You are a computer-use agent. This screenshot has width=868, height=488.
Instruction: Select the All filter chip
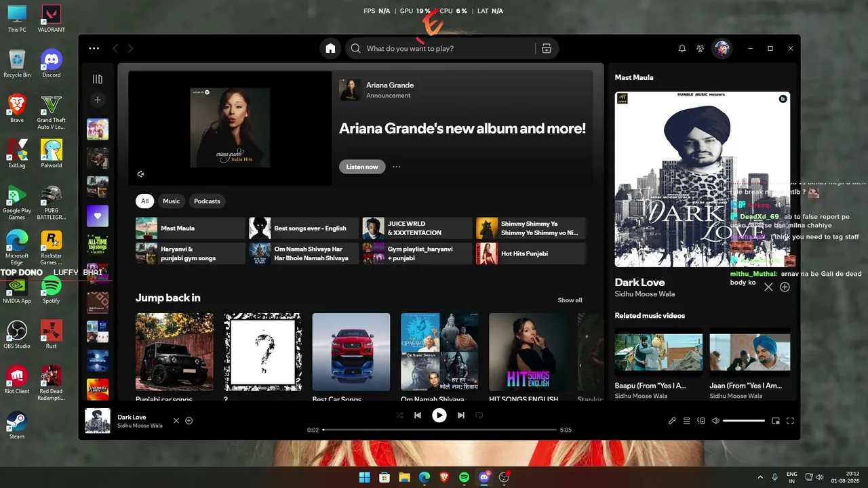(144, 201)
